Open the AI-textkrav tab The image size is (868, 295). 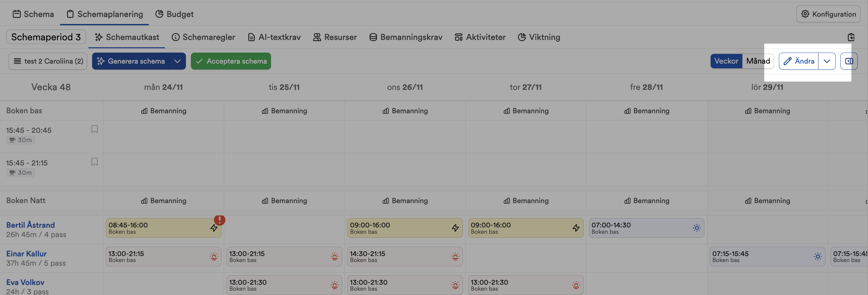pyautogui.click(x=274, y=37)
